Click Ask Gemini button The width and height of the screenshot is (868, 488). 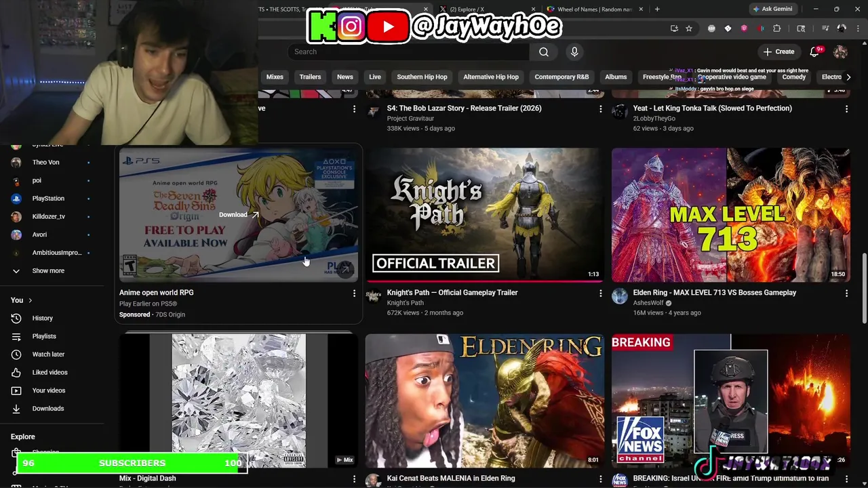(x=772, y=9)
